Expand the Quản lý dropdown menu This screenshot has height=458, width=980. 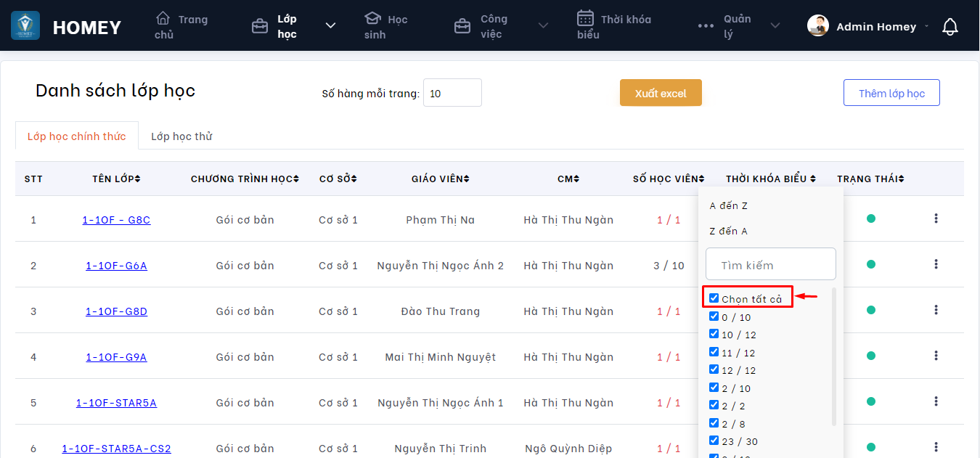point(775,26)
